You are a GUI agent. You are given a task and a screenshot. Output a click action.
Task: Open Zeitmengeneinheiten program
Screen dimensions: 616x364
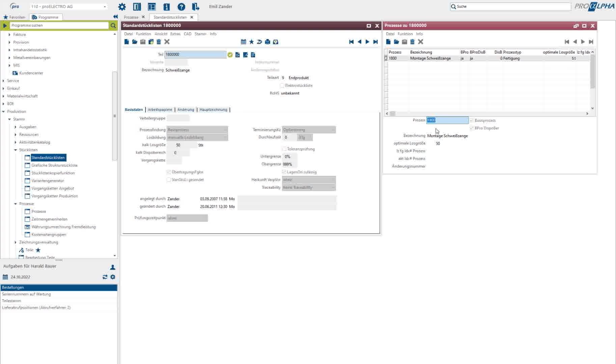click(49, 219)
